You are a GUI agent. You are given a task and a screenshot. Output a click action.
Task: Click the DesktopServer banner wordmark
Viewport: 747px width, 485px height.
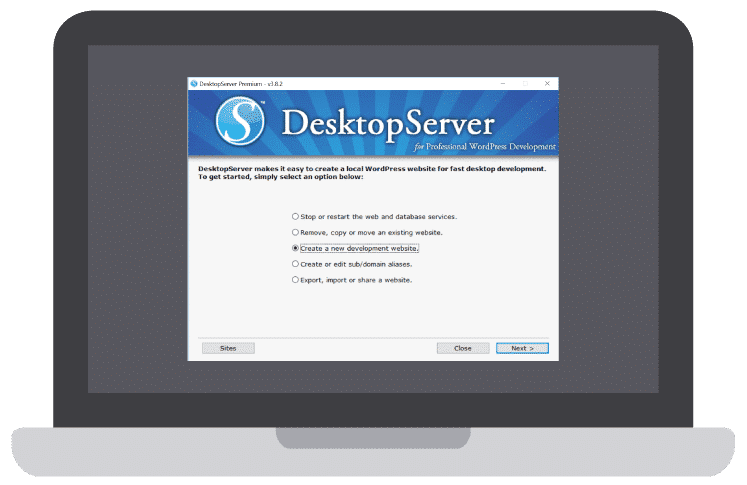pos(388,124)
